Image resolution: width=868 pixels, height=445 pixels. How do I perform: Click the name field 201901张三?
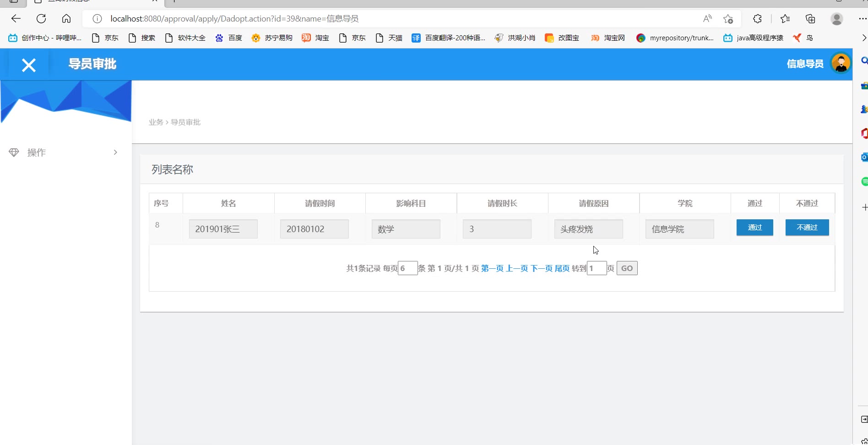(x=223, y=229)
